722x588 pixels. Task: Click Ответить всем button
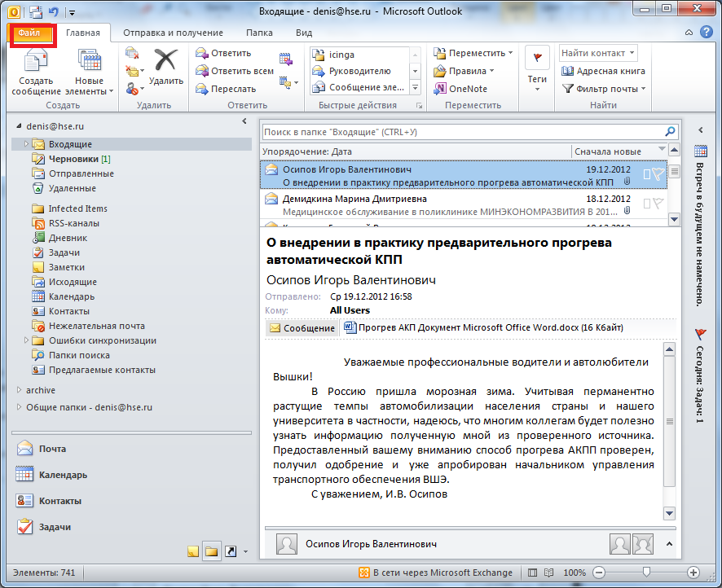pos(235,71)
